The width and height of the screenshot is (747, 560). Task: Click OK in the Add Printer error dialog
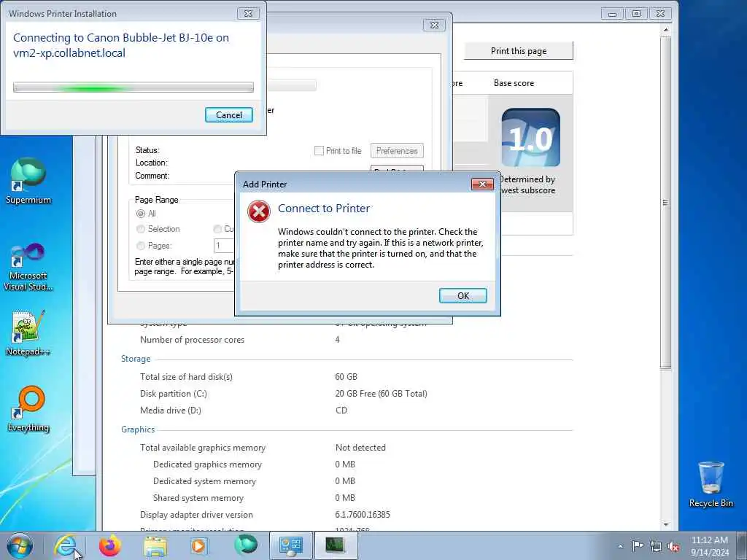[x=462, y=296]
